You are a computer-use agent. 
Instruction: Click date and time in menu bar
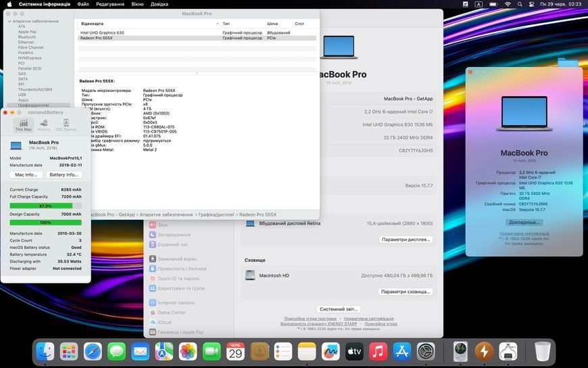pyautogui.click(x=560, y=4)
